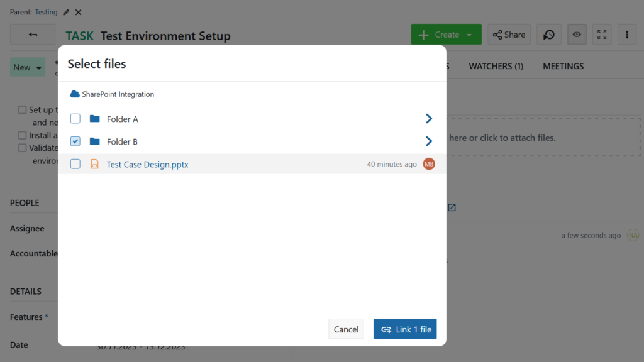The height and width of the screenshot is (362, 644).
Task: Enter fullscreen view with the expand icon
Action: [x=601, y=34]
